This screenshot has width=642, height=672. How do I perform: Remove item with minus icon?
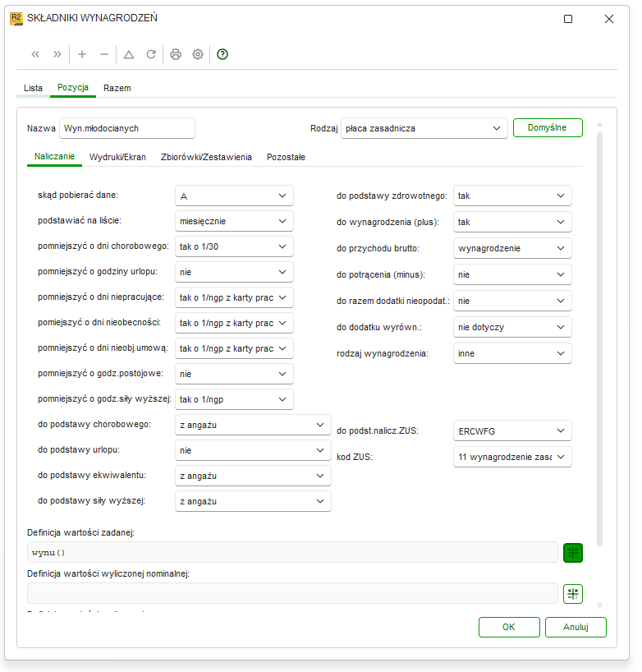104,54
